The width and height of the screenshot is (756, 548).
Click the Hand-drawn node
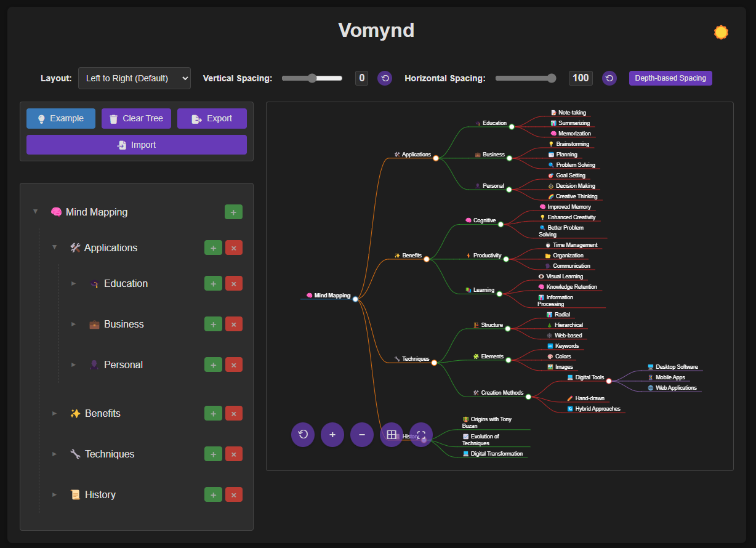(x=585, y=398)
